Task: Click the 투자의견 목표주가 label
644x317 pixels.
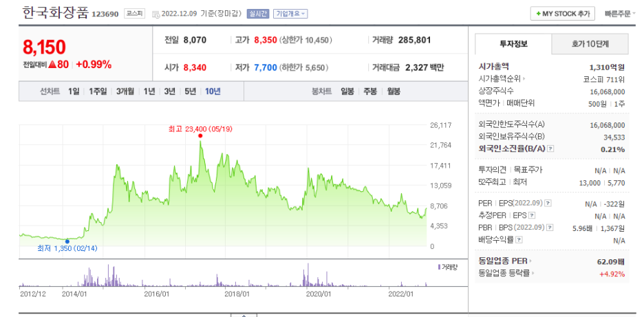Action: pyautogui.click(x=511, y=170)
